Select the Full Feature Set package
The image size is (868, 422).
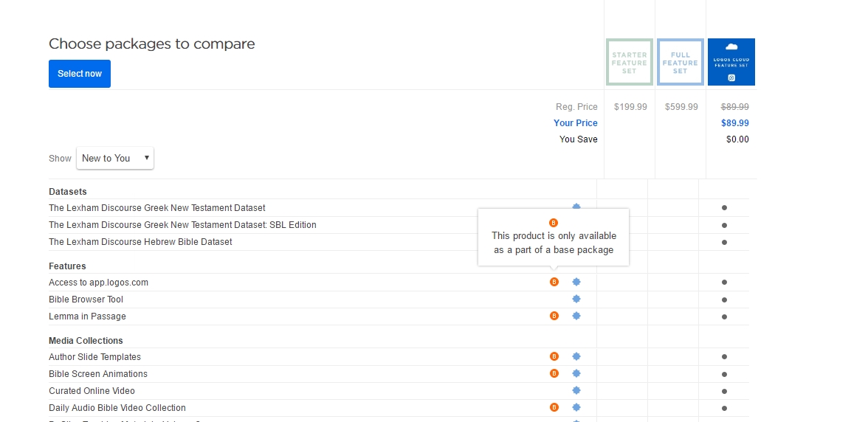[681, 62]
